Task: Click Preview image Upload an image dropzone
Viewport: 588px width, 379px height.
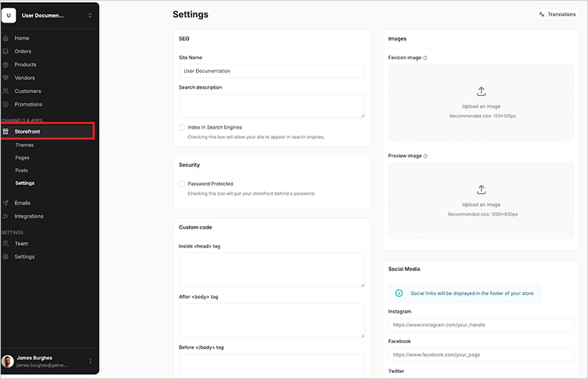Action: point(481,201)
